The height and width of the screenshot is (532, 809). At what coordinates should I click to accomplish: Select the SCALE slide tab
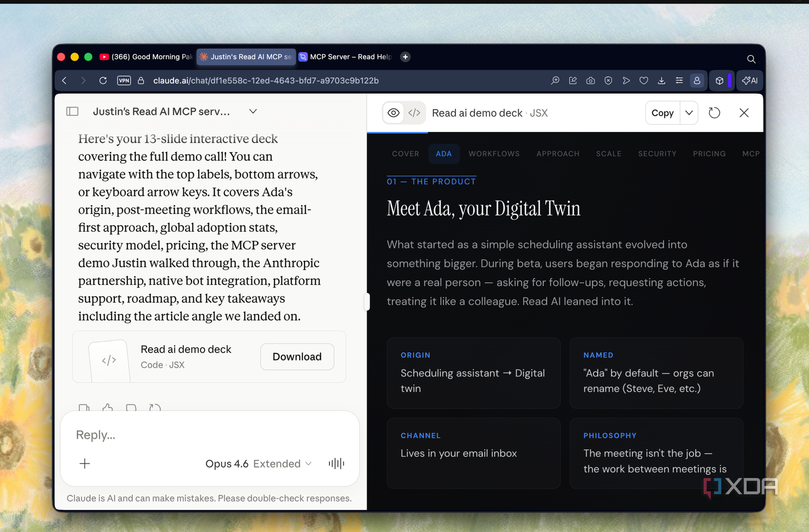[x=608, y=153]
